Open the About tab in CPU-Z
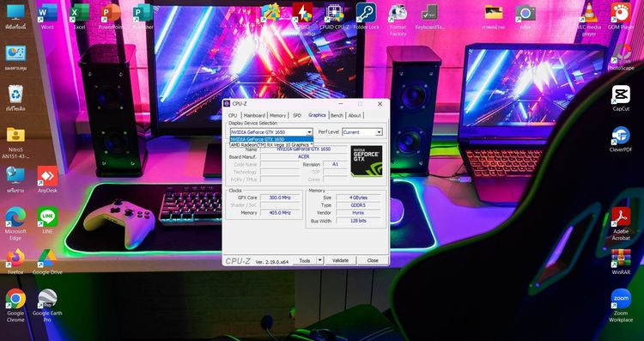 [355, 115]
